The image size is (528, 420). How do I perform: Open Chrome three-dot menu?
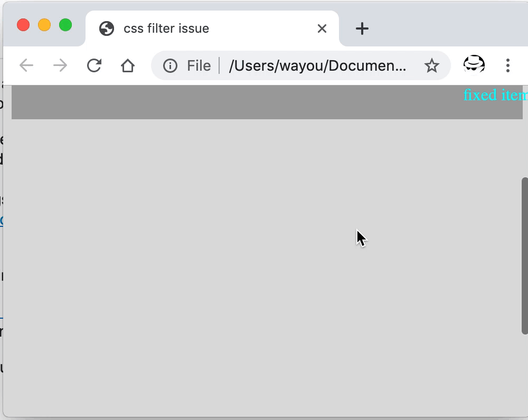tap(508, 65)
